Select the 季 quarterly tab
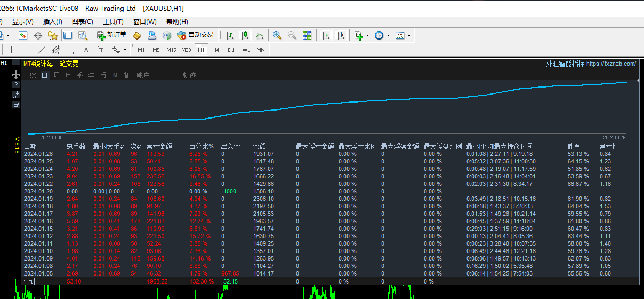The width and height of the screenshot is (644, 299). click(x=79, y=75)
